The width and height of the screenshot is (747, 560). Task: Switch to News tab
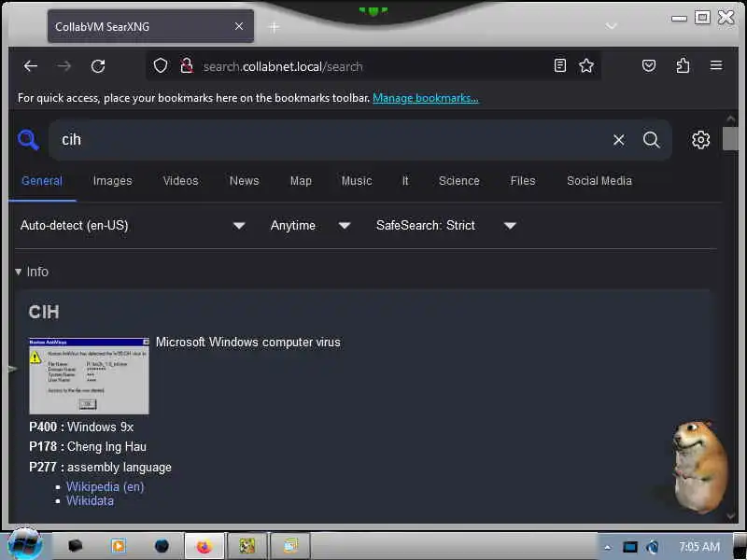[x=245, y=181]
